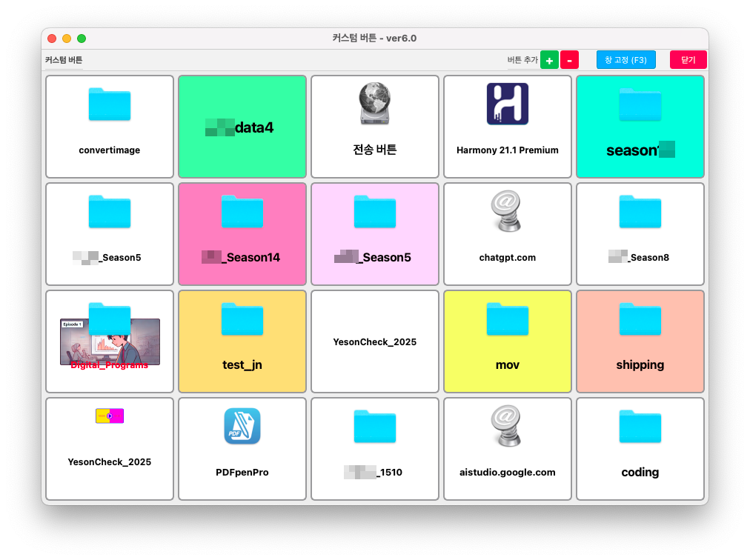Open the lavender _Season5 folder icon
This screenshot has width=750, height=560.
pyautogui.click(x=374, y=211)
